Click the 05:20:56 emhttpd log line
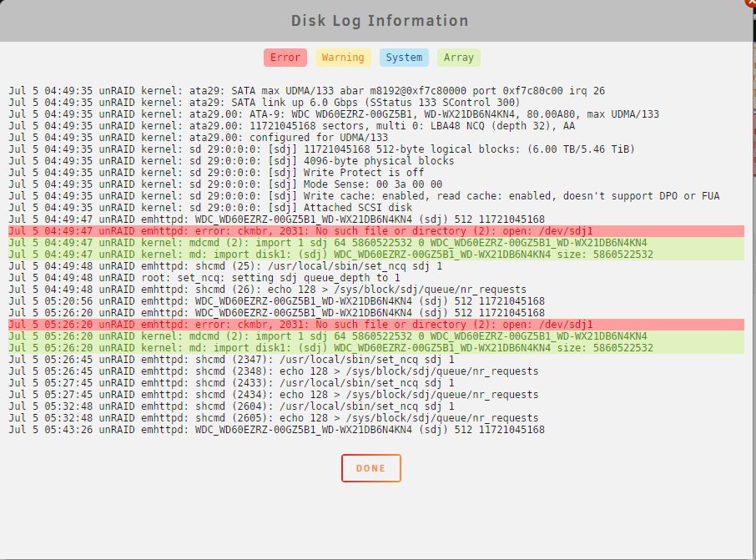This screenshot has width=756, height=560. click(276, 301)
